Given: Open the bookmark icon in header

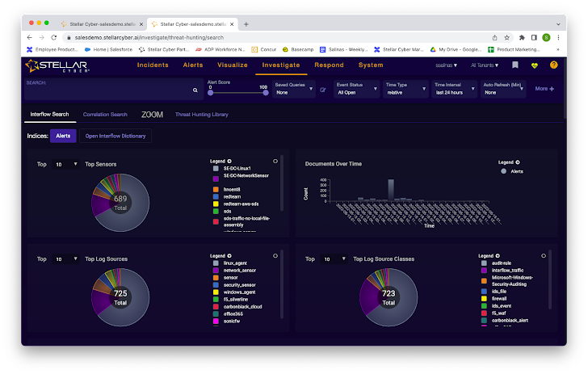Looking at the screenshot, I should (x=515, y=65).
